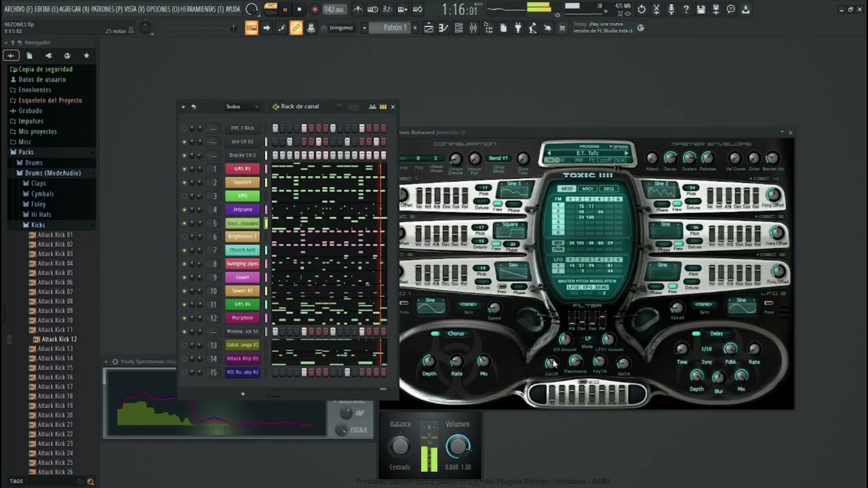Toggle mute LED of the Church bell channel
This screenshot has width=868, height=488.
[184, 250]
